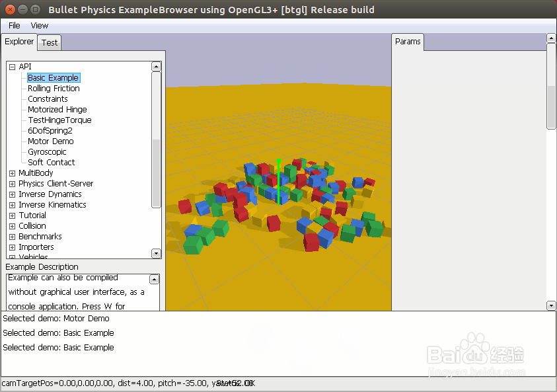
Task: Click the Example Description heading
Action: click(42, 267)
